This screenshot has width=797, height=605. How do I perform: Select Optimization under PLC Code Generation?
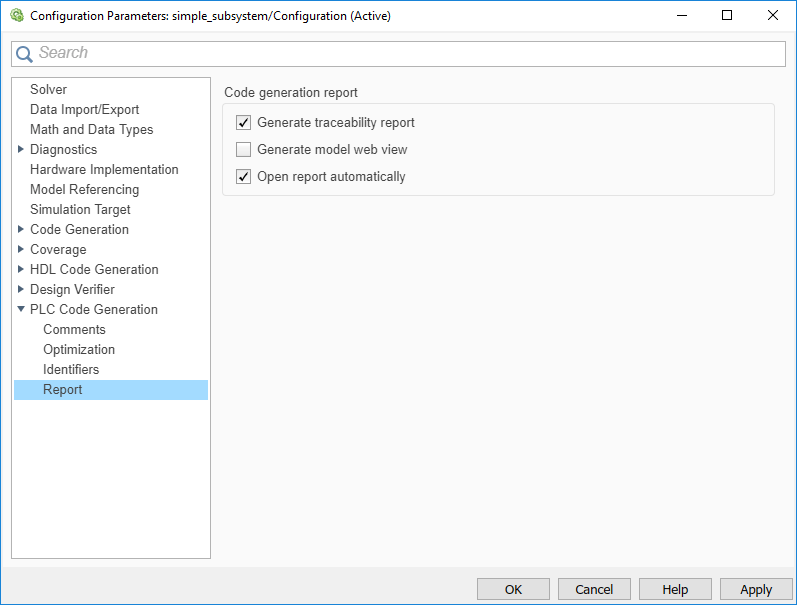[x=79, y=349]
